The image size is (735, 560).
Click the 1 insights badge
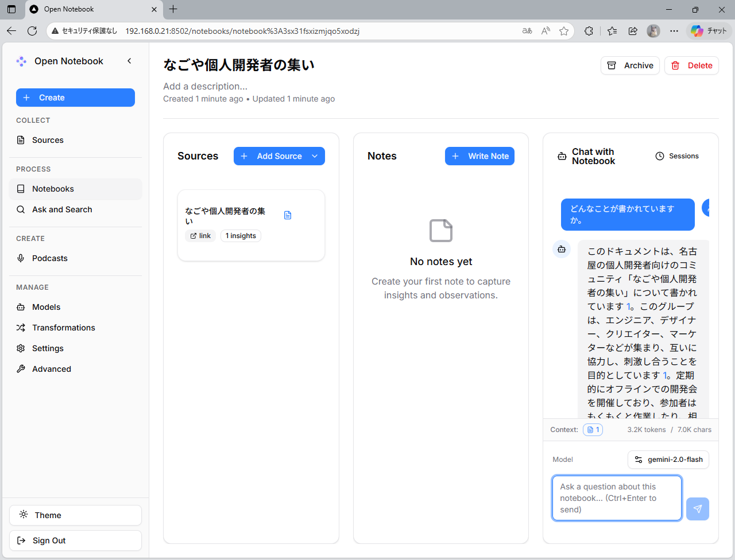(x=241, y=236)
